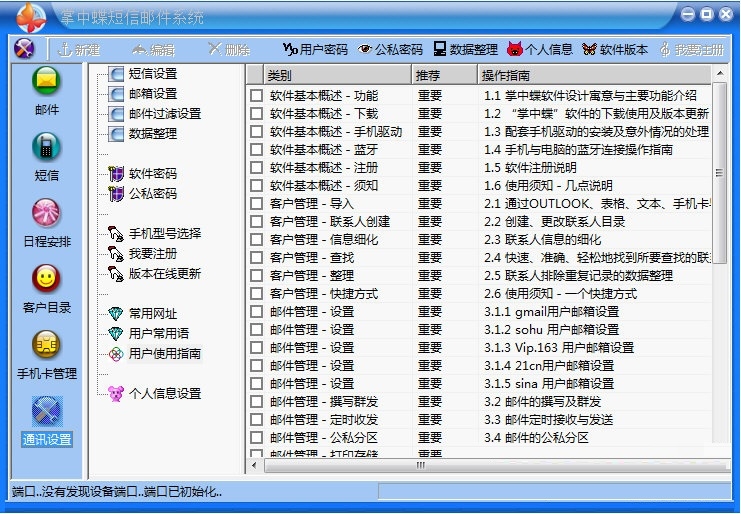The height and width of the screenshot is (514, 741).
Task: Check the 软件基本概述 - 注册 row checkbox
Action: (x=256, y=168)
